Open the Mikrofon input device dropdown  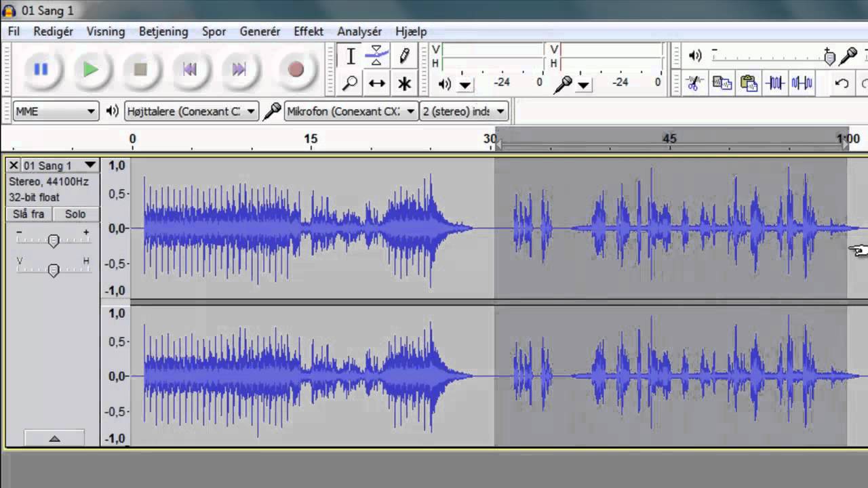(x=351, y=111)
